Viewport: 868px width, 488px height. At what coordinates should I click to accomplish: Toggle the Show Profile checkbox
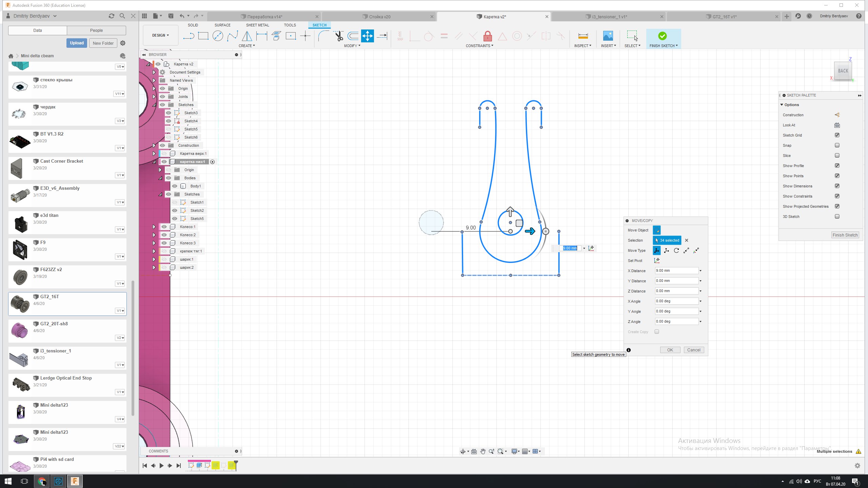tap(837, 166)
